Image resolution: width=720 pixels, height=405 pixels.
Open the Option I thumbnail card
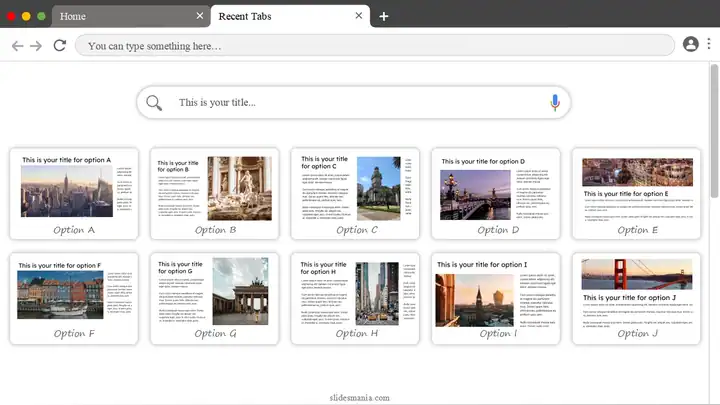coord(496,298)
